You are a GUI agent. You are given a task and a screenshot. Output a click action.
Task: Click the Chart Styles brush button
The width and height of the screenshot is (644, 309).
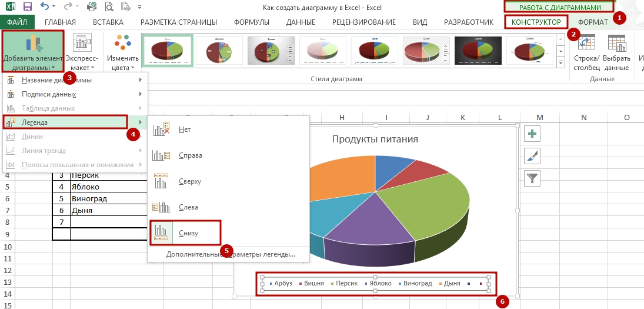point(533,156)
